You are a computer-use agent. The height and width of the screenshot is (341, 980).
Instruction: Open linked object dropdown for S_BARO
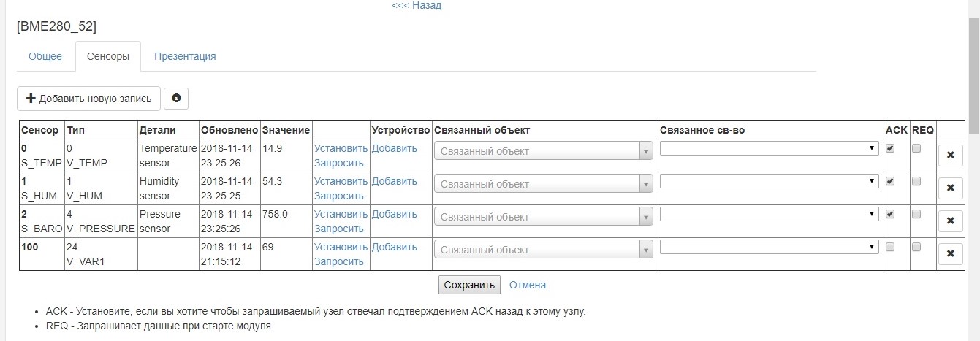(544, 217)
